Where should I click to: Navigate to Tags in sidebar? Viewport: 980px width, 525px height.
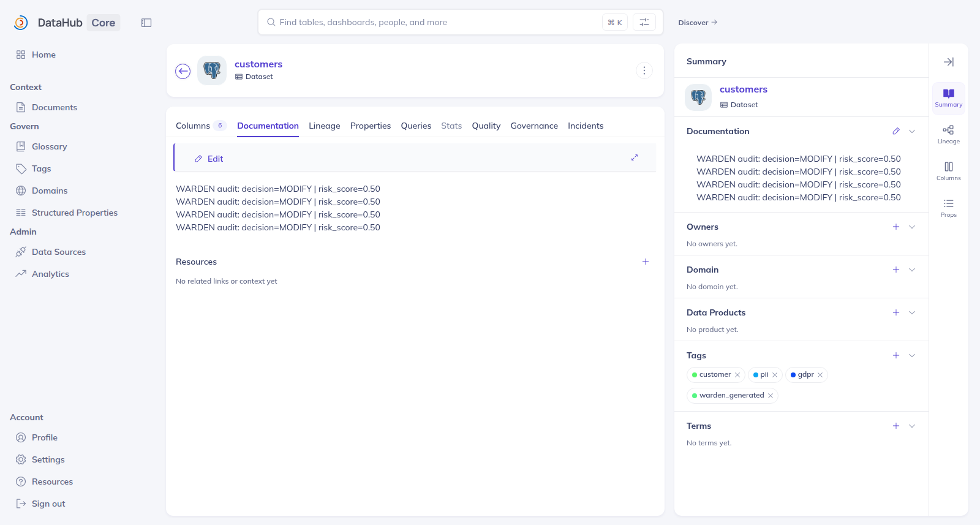pos(41,168)
